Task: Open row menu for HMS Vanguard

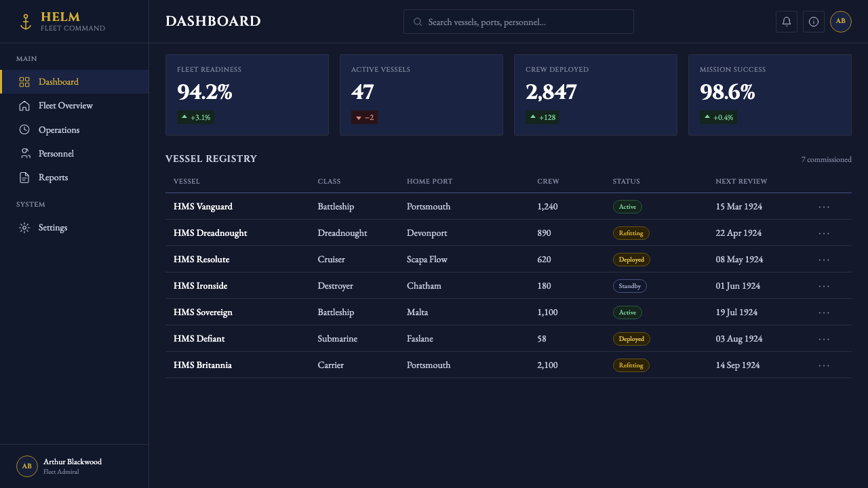Action: [x=824, y=207]
